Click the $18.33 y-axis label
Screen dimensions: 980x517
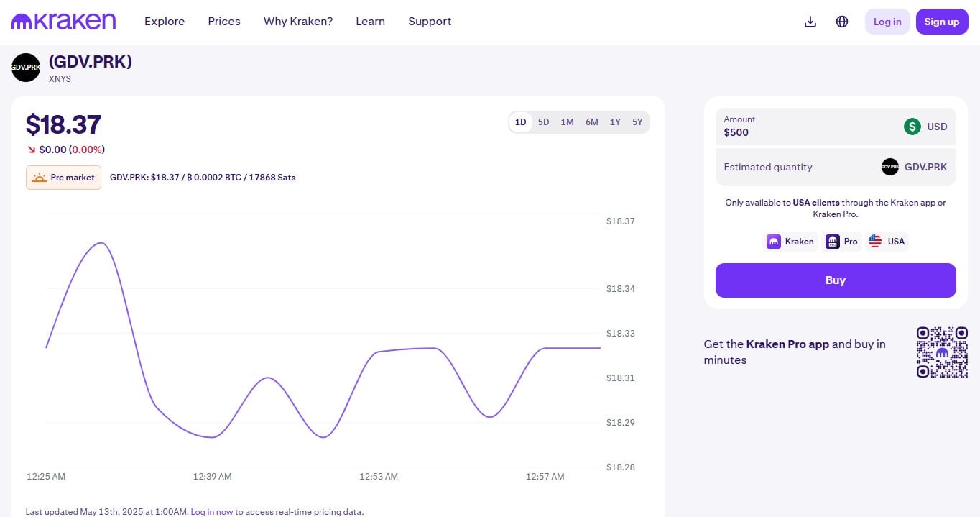(621, 334)
